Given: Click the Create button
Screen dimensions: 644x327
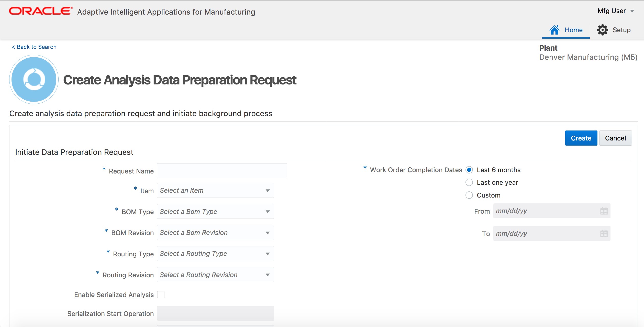Looking at the screenshot, I should pos(581,138).
